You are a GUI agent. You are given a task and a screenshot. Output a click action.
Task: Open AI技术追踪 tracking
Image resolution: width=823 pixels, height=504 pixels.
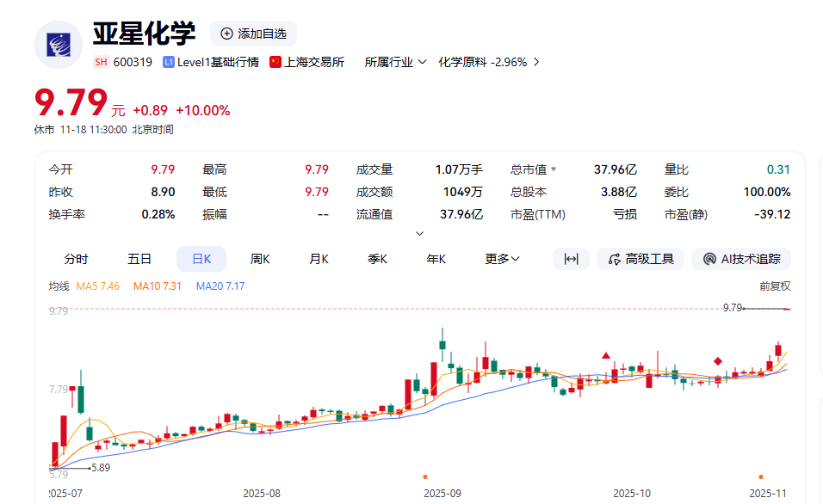pos(741,259)
